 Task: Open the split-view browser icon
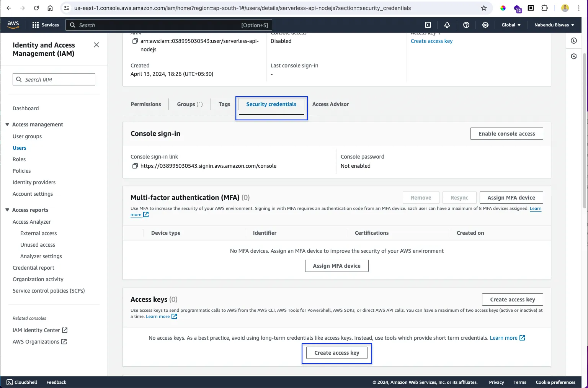click(531, 8)
